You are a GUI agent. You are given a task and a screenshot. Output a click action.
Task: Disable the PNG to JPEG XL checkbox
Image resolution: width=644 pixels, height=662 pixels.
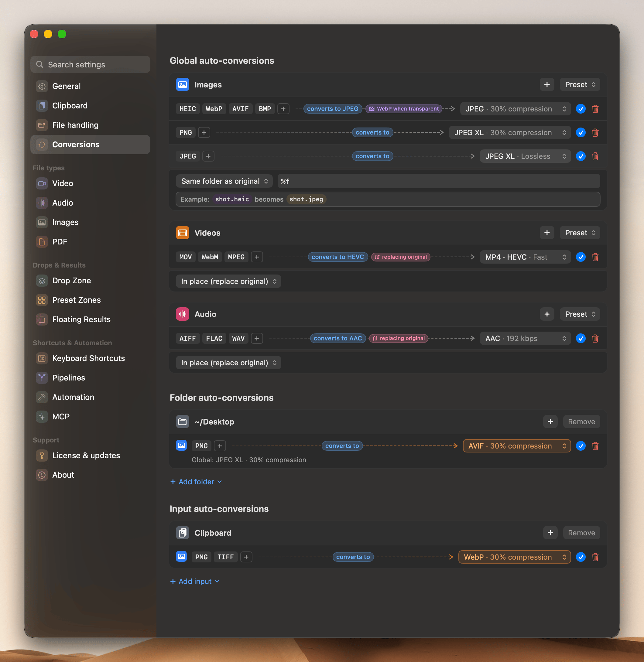pyautogui.click(x=581, y=132)
